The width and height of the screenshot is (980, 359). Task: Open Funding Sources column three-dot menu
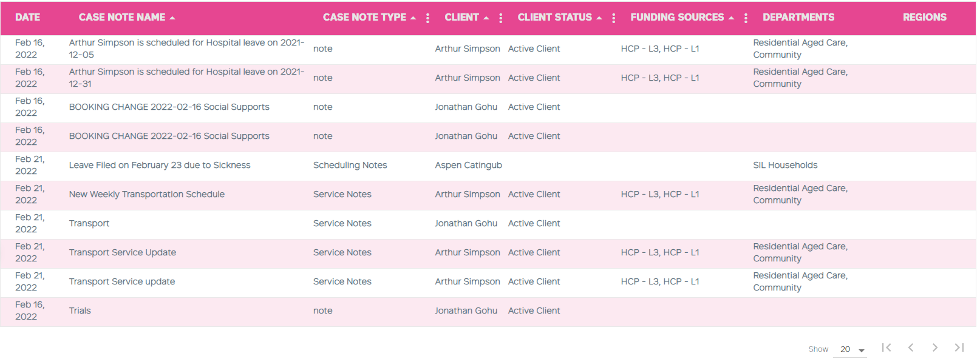coord(746,18)
